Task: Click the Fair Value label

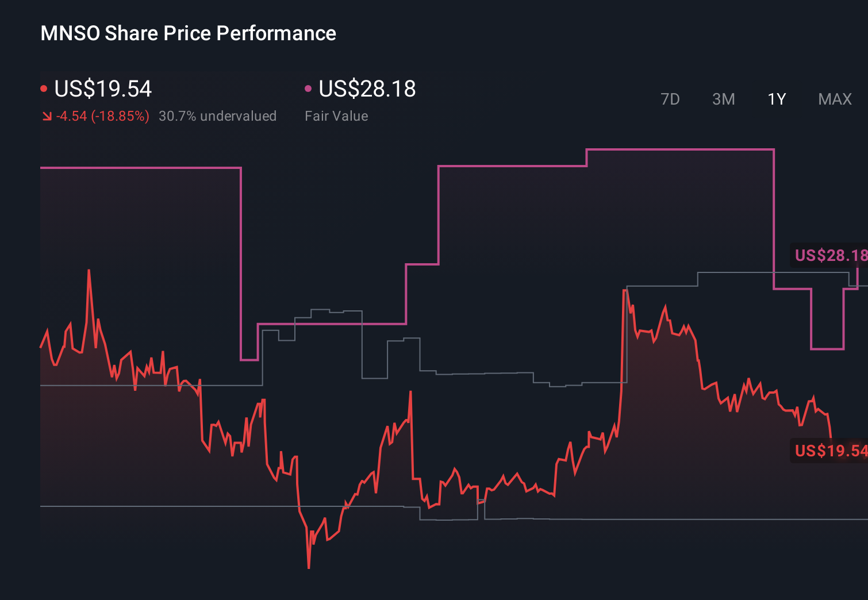Action: (x=336, y=116)
